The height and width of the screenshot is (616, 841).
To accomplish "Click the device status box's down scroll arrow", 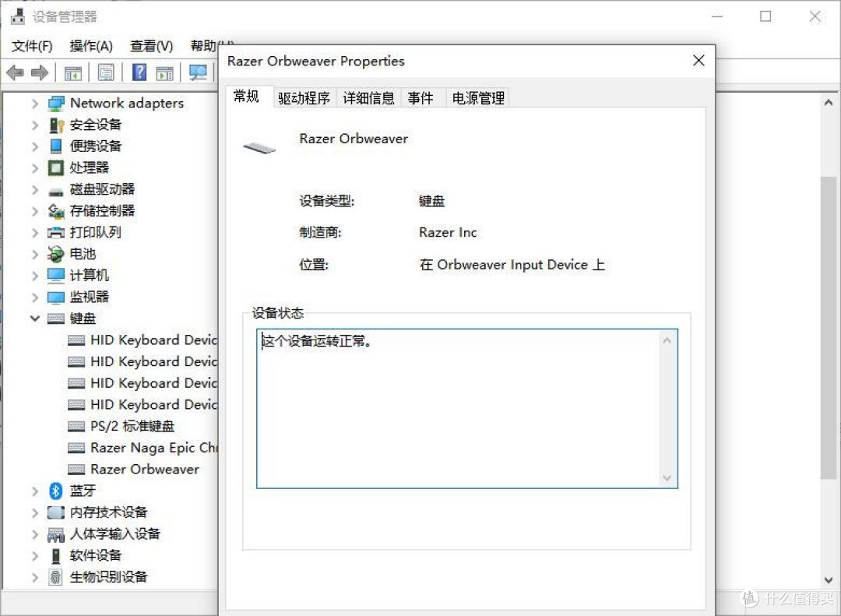I will pyautogui.click(x=667, y=477).
